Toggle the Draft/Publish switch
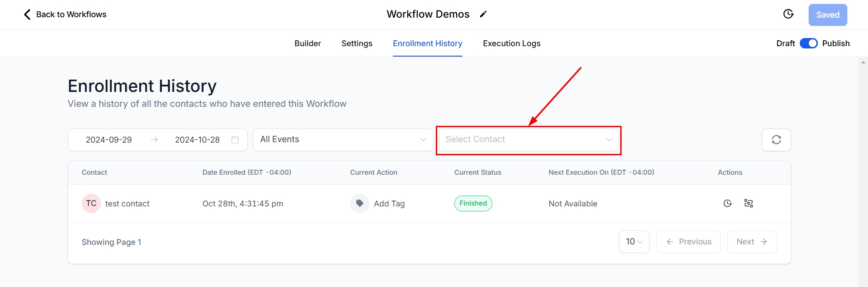The image size is (868, 287). click(808, 43)
